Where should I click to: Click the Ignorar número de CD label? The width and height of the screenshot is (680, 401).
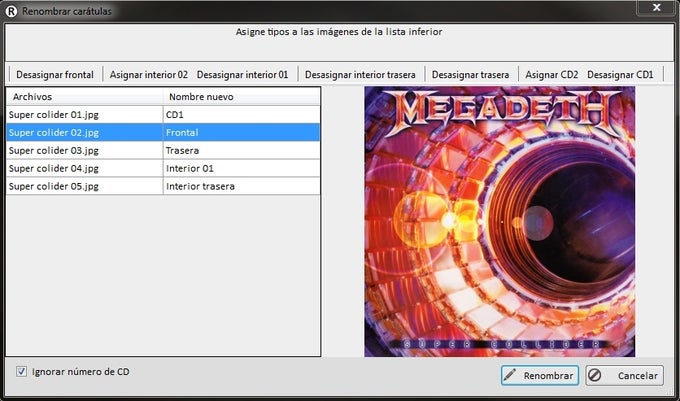point(81,372)
